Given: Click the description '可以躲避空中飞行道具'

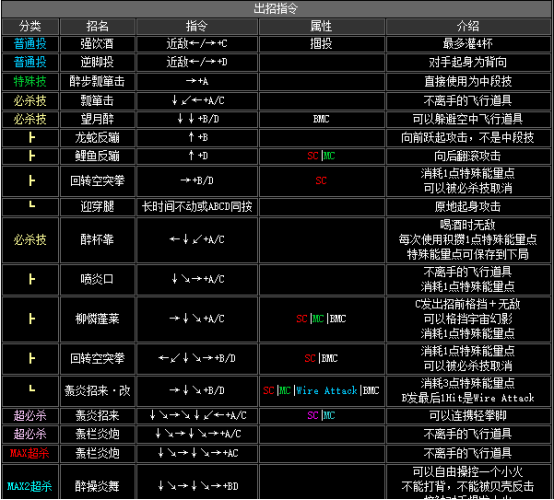Looking at the screenshot, I should 468,119.
